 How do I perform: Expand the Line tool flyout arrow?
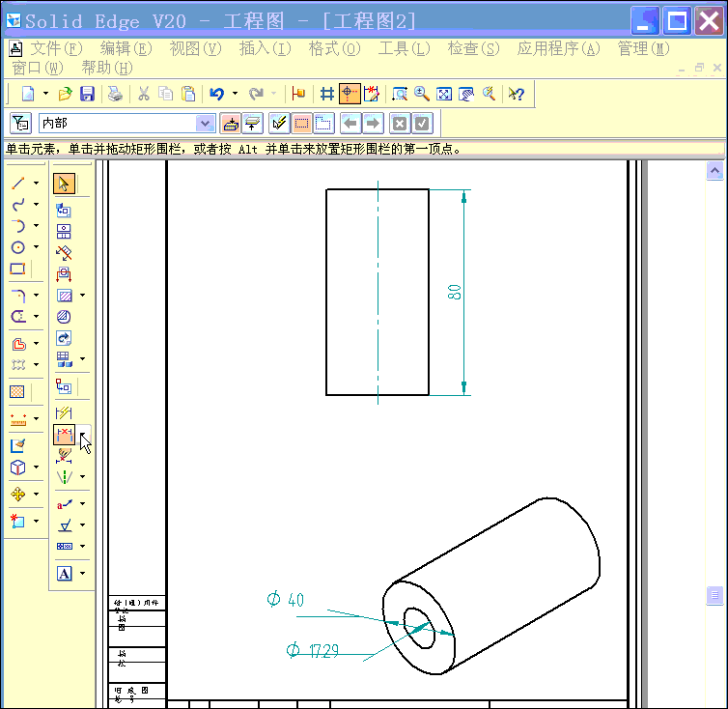click(x=37, y=184)
